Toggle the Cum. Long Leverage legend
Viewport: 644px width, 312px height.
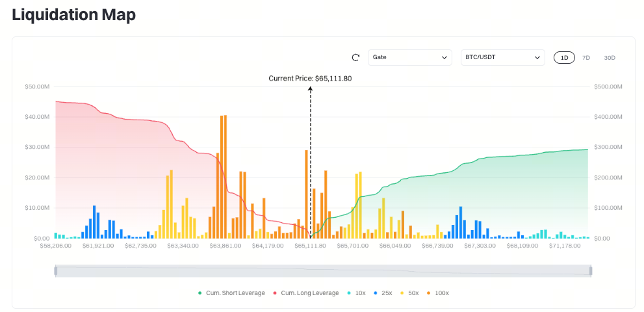coord(306,293)
